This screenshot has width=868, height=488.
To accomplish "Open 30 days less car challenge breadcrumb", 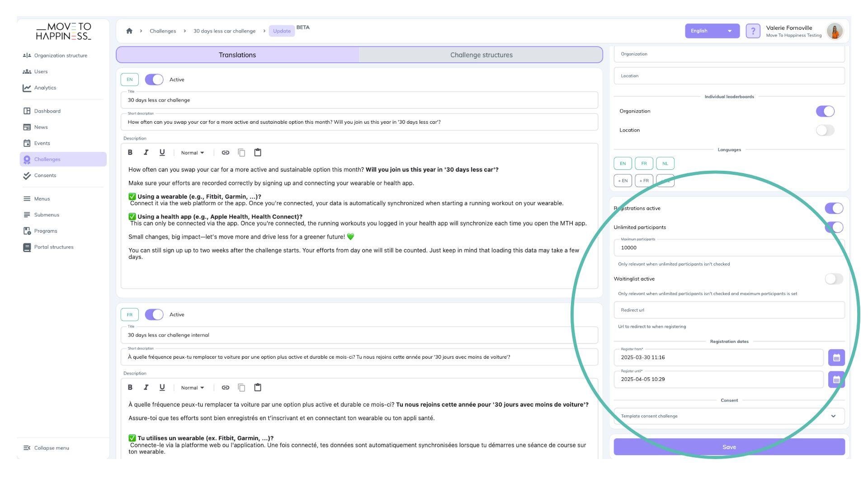I will point(224,31).
